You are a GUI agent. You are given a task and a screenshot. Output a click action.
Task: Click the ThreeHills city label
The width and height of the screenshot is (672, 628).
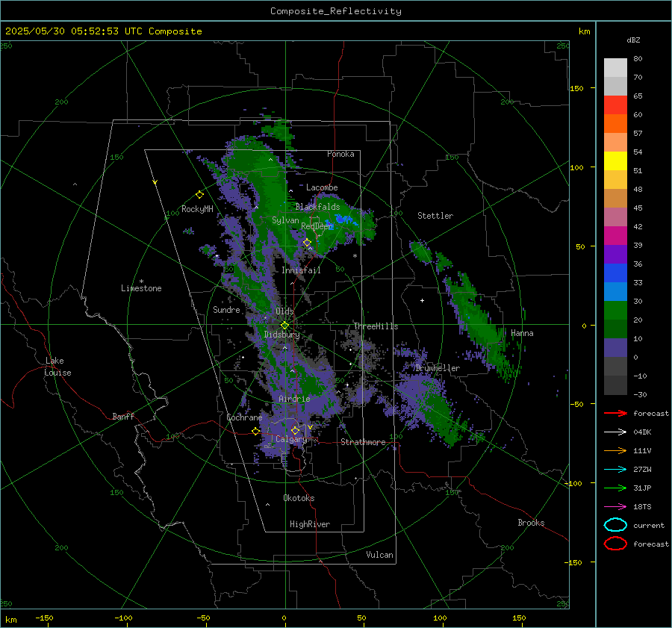point(376,326)
